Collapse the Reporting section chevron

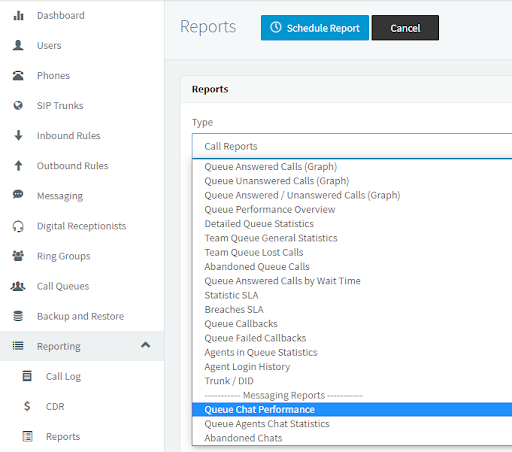tap(145, 345)
